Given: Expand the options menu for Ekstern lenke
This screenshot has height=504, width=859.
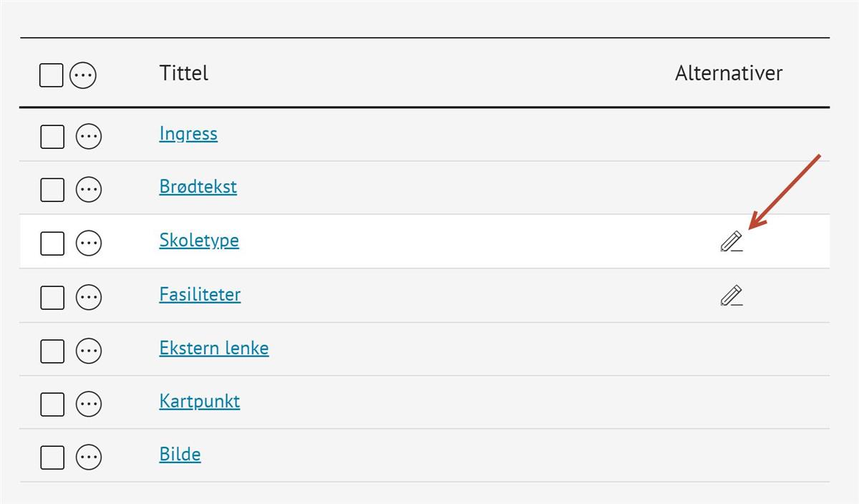Looking at the screenshot, I should (89, 350).
